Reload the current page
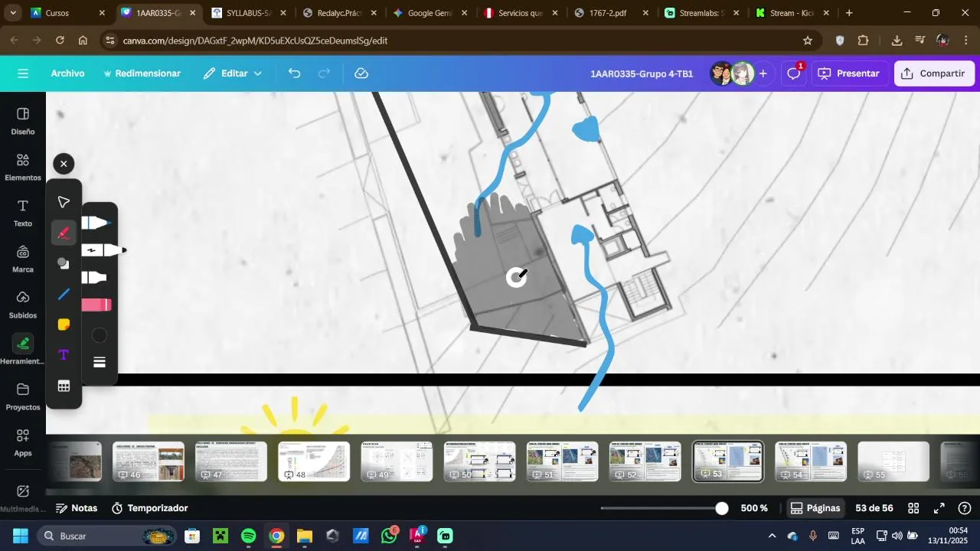 point(60,41)
